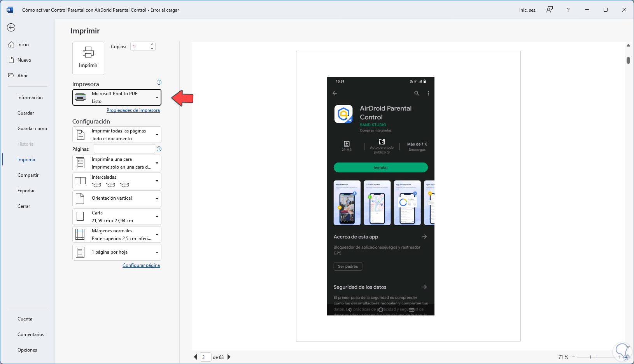Image resolution: width=634 pixels, height=364 pixels.
Task: Click the feedback person icon in title bar
Action: 550,10
